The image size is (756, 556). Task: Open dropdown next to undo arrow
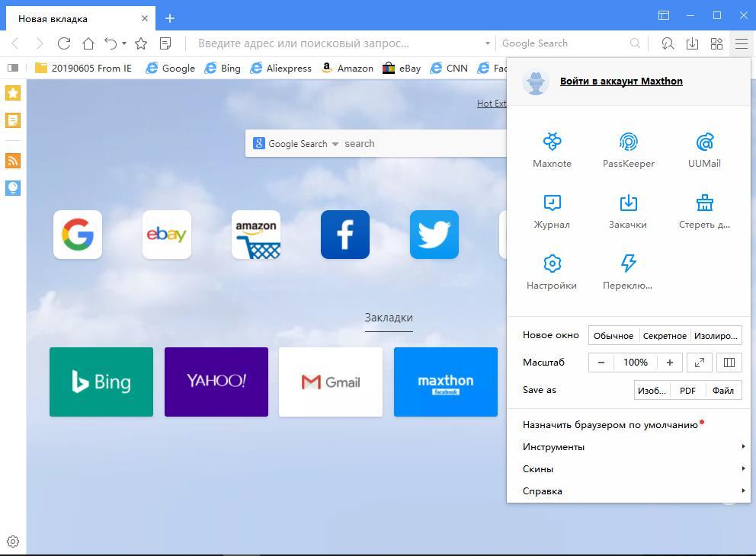coord(124,43)
